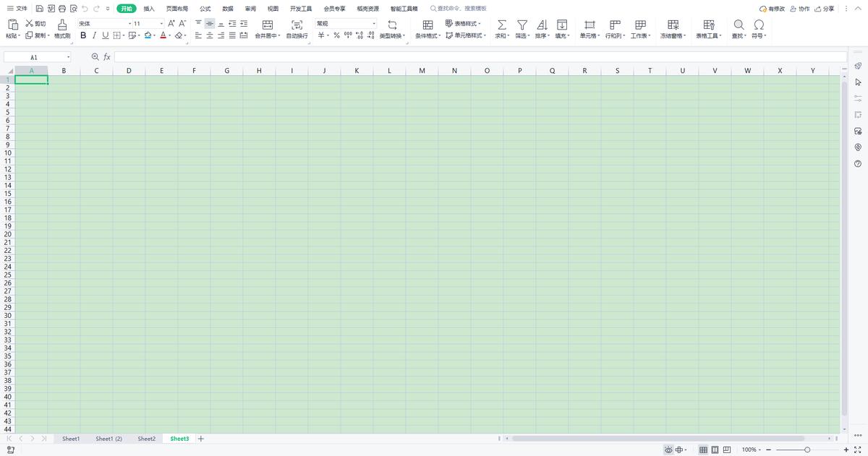The height and width of the screenshot is (456, 868).
Task: Click the 查找 (Find) magnifier icon
Action: click(739, 25)
